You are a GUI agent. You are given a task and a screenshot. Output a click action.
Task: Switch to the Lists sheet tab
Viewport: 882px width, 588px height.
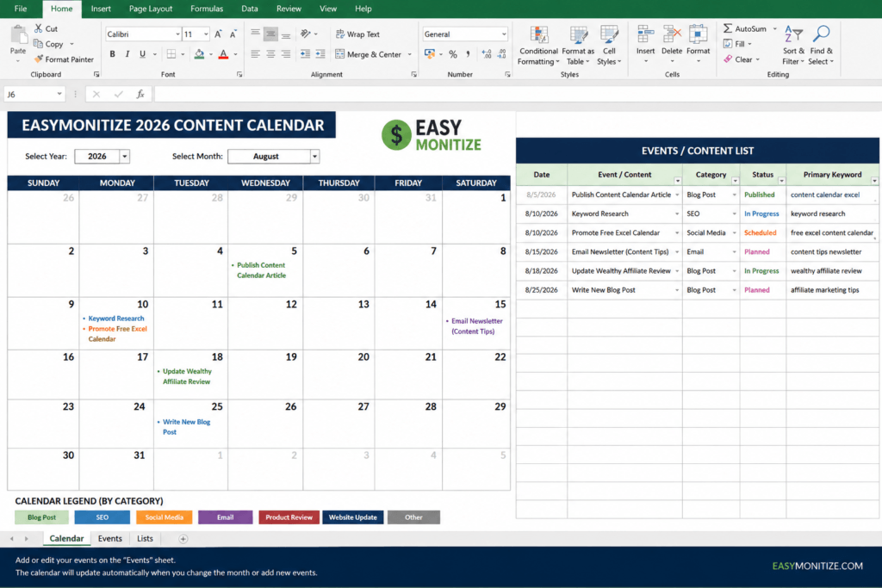(x=145, y=539)
